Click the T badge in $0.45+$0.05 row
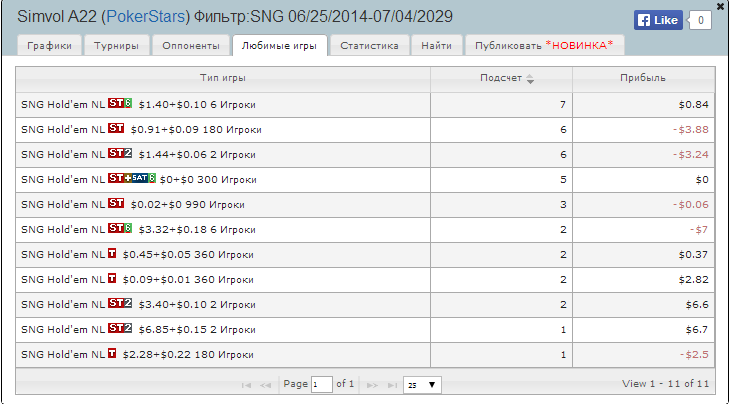742x404 pixels. [x=112, y=254]
